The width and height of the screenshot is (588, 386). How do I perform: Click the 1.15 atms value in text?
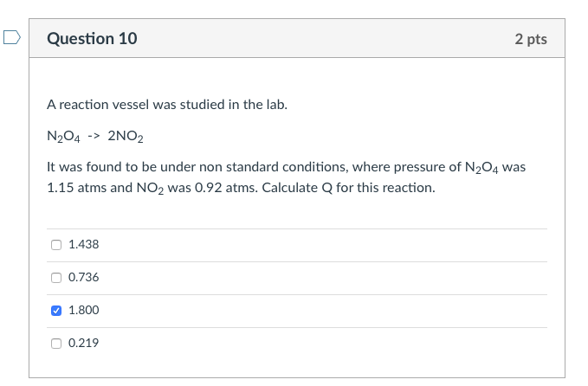click(75, 187)
